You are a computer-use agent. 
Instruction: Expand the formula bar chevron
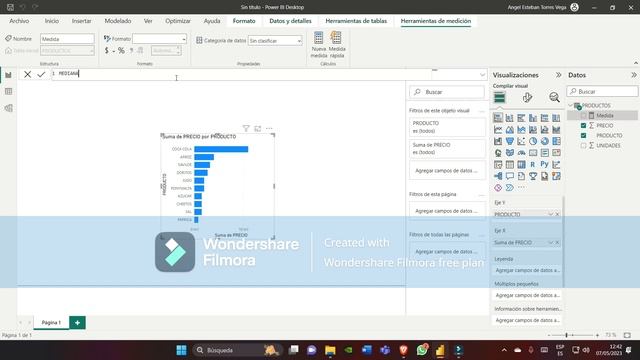pos(482,75)
